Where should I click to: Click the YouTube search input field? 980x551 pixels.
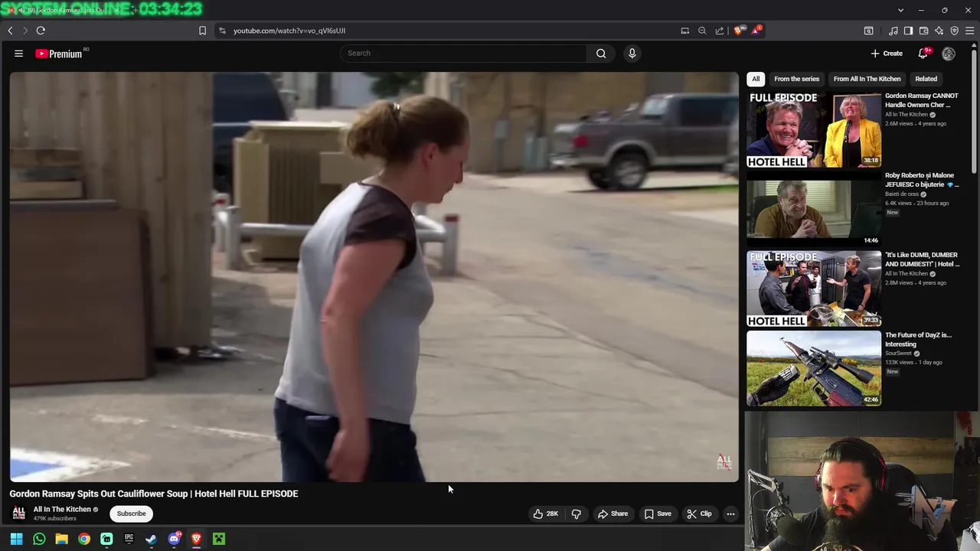click(x=463, y=54)
